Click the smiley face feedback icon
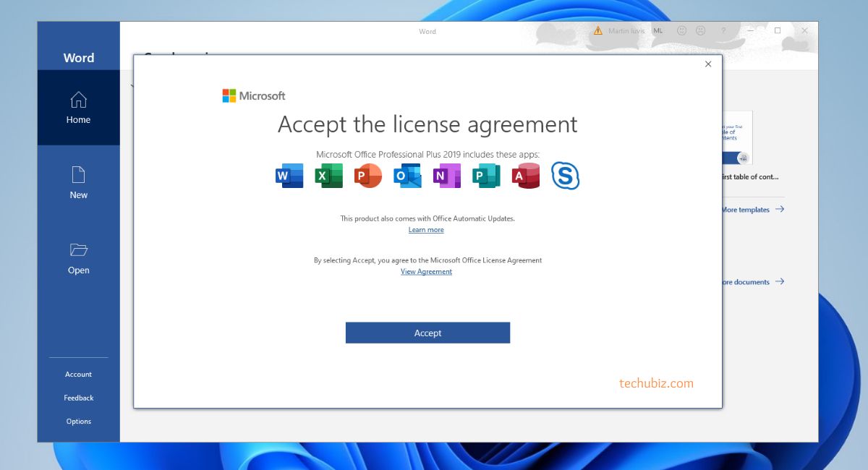868x470 pixels. click(681, 31)
